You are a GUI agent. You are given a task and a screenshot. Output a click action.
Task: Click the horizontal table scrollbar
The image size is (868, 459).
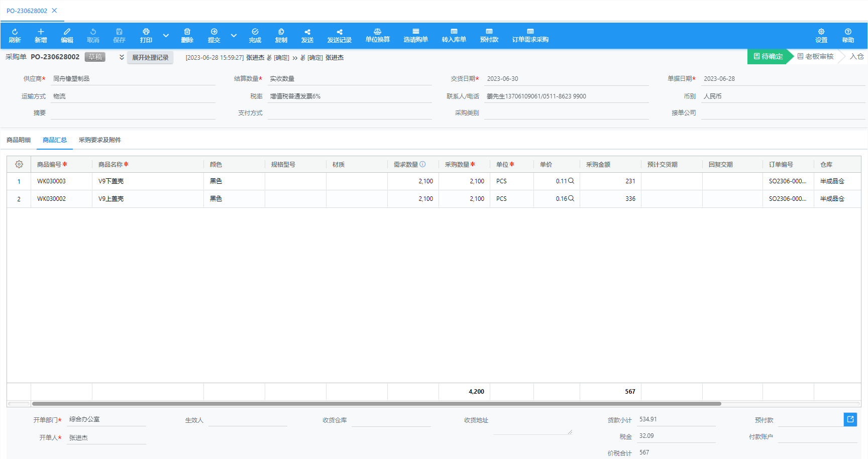pyautogui.click(x=376, y=404)
